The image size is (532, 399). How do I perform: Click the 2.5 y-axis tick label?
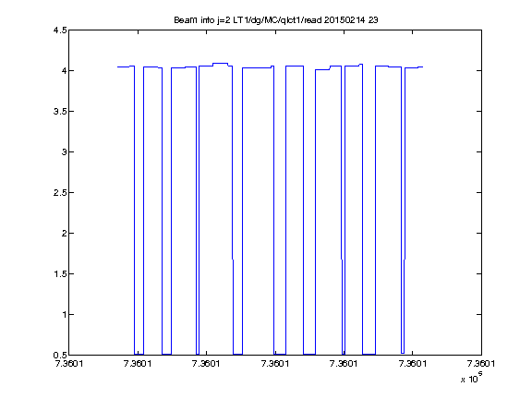click(x=60, y=192)
